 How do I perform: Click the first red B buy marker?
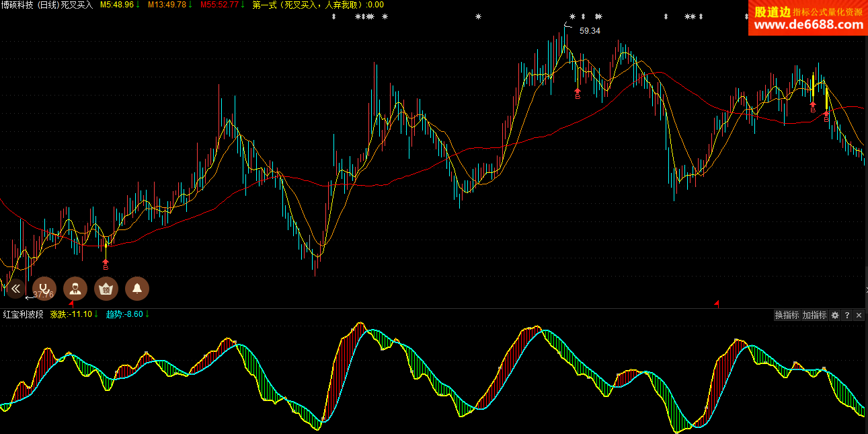[x=106, y=264]
